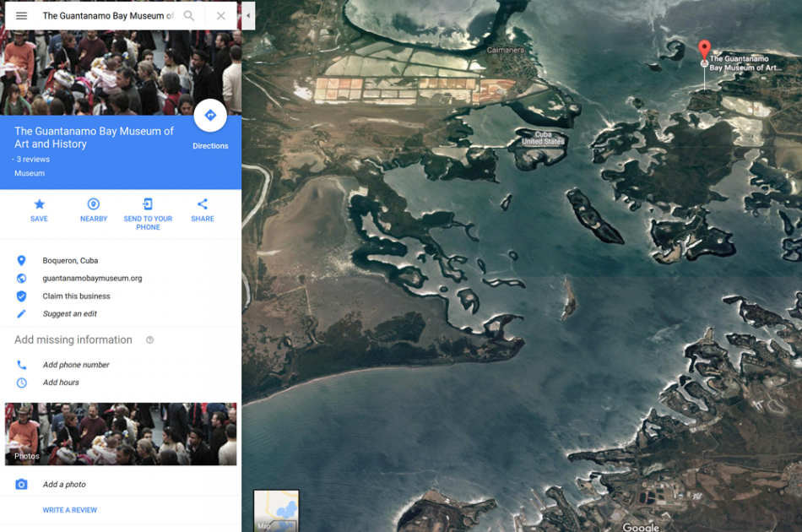The width and height of the screenshot is (802, 532).
Task: Click the Send to your phone icon
Action: (x=148, y=204)
